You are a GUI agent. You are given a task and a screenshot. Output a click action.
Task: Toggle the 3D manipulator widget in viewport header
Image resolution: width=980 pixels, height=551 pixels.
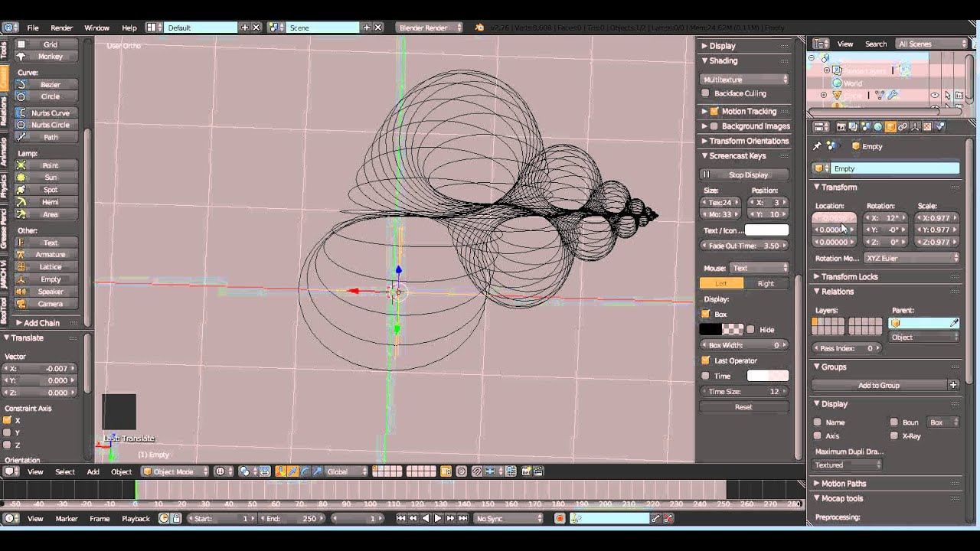click(281, 471)
